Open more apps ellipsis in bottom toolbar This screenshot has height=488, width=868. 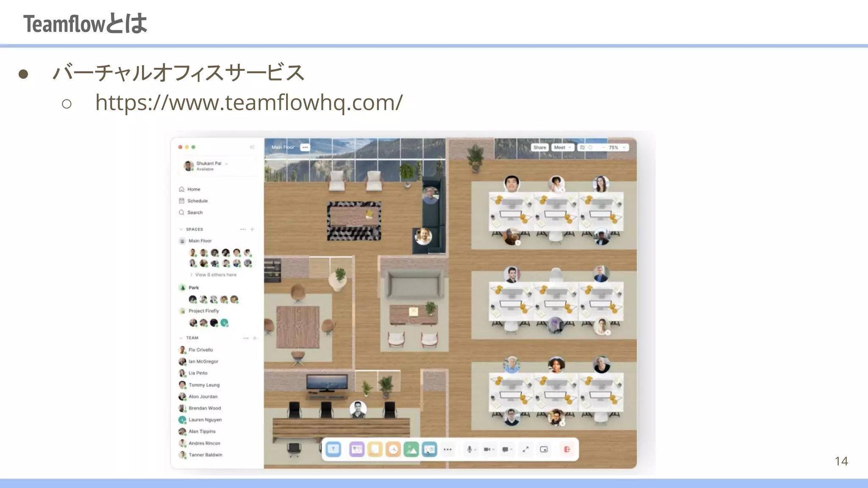pyautogui.click(x=448, y=449)
